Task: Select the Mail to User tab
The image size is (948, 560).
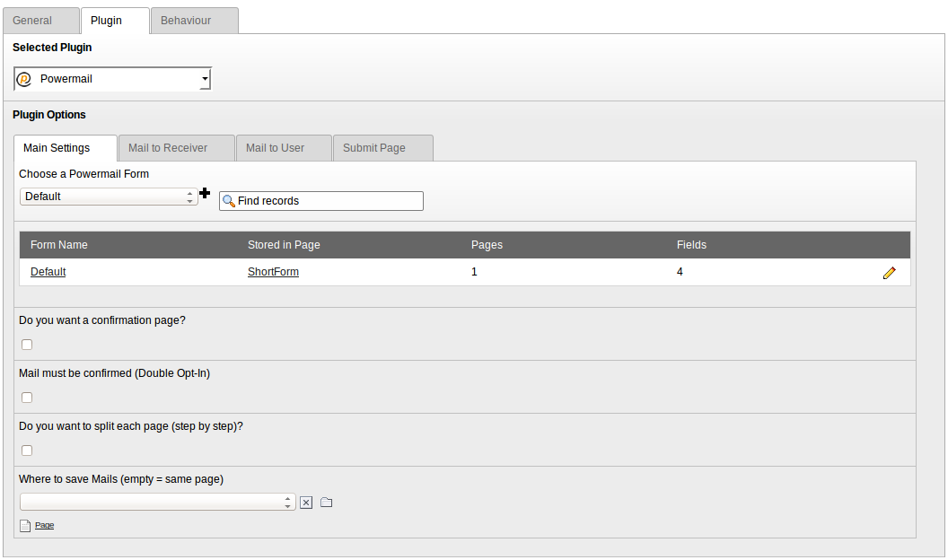Action: click(x=275, y=148)
